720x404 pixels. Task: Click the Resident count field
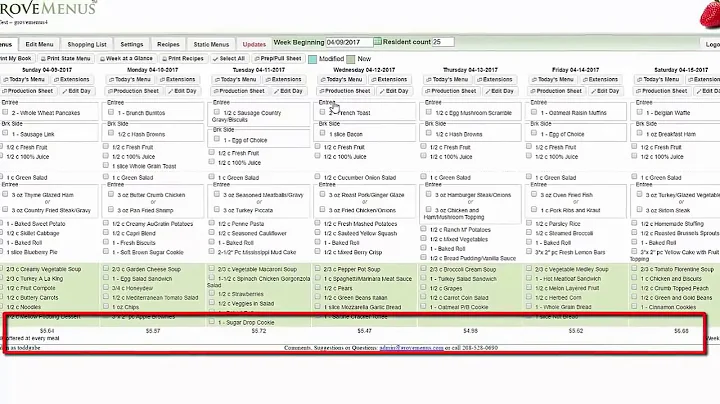coord(443,42)
